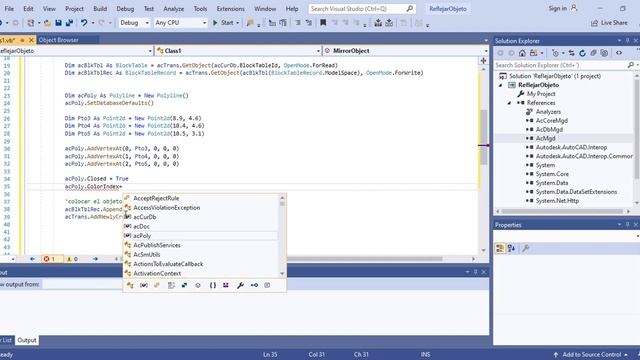
Task: Click the Live Share button
Action: point(609,23)
